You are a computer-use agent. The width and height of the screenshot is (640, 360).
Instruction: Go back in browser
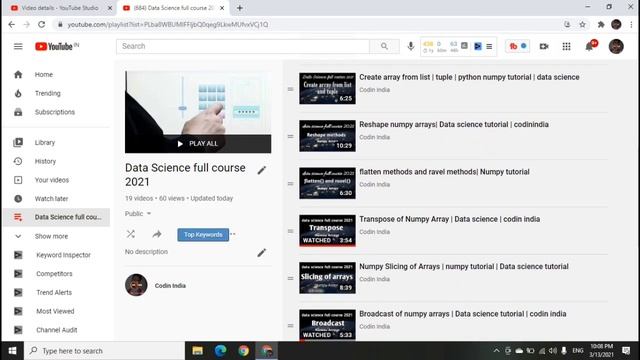pyautogui.click(x=11, y=24)
